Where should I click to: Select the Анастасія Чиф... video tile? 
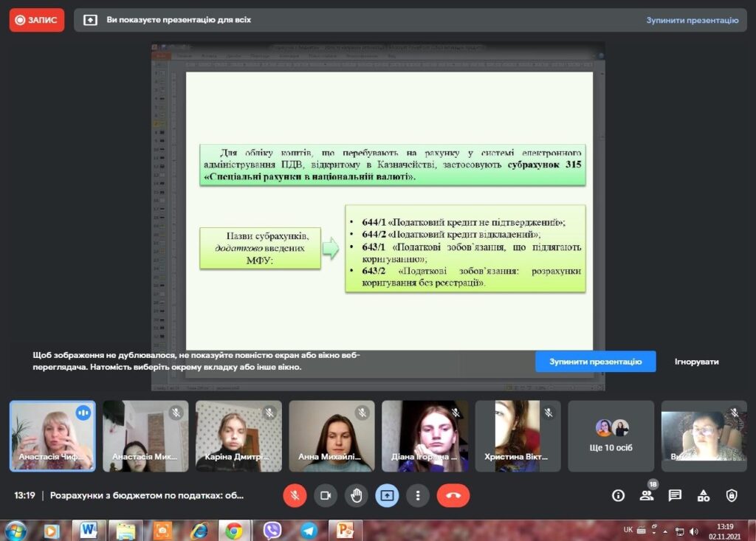[52, 436]
